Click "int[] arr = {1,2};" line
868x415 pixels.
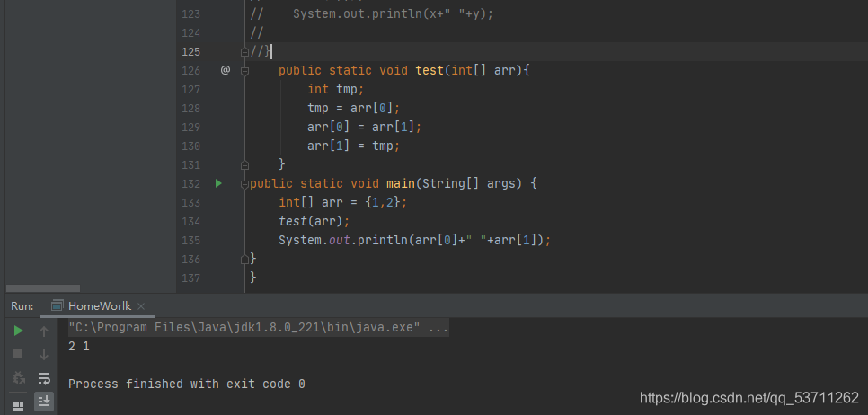(x=342, y=202)
